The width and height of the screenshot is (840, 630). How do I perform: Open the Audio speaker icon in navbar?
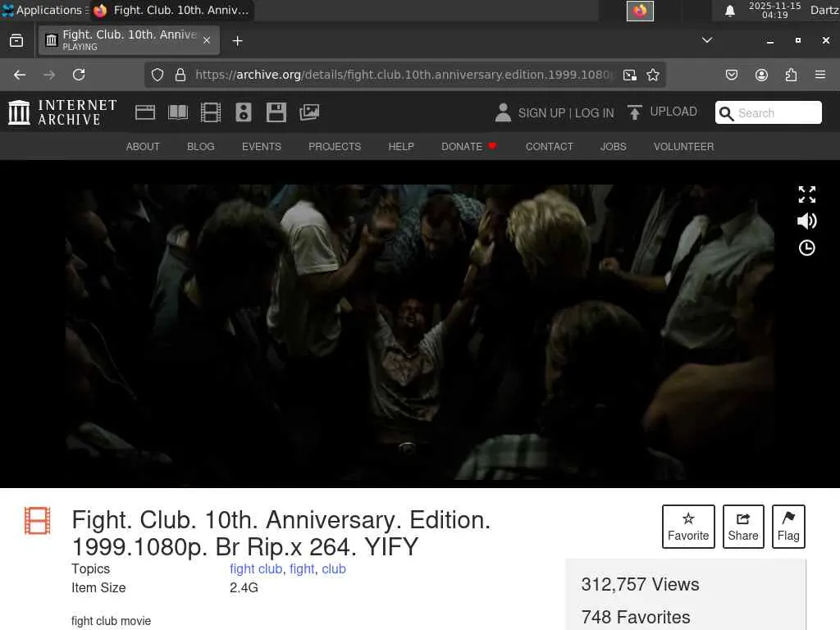(x=243, y=112)
